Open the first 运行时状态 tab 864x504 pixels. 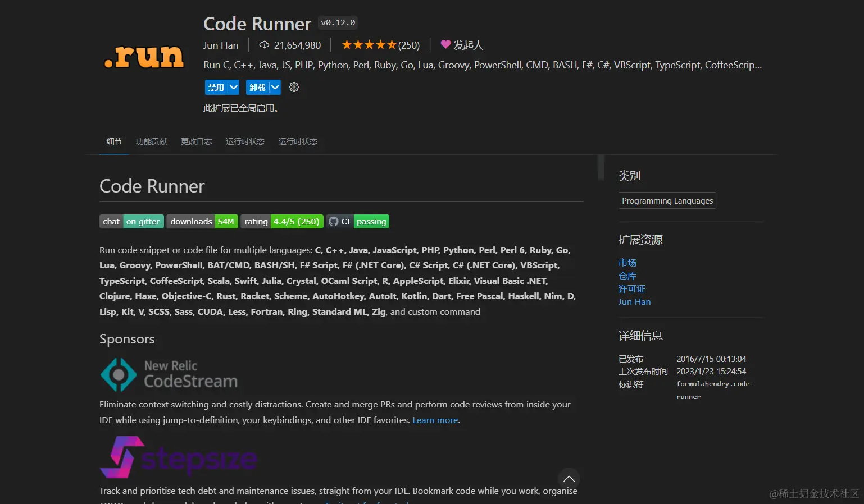click(245, 141)
